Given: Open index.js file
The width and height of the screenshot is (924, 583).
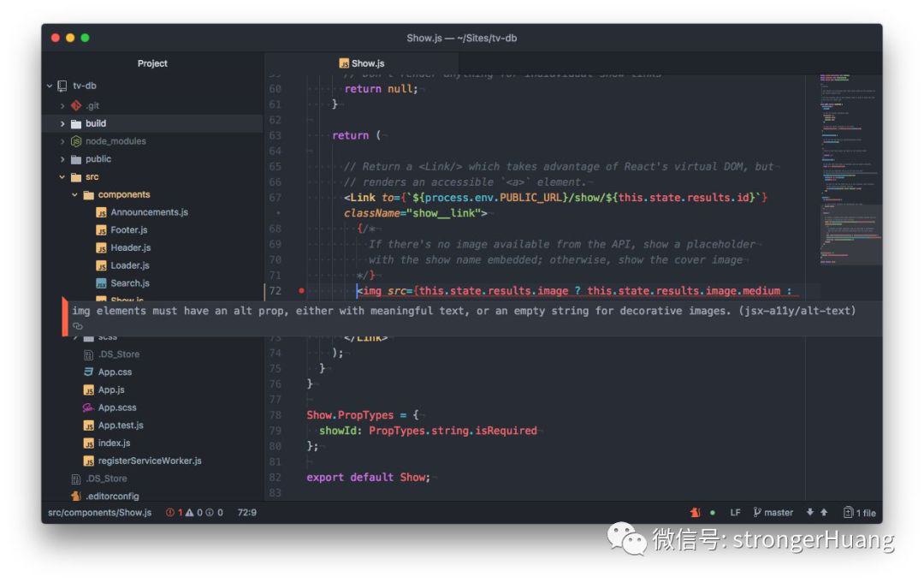Looking at the screenshot, I should pos(115,443).
